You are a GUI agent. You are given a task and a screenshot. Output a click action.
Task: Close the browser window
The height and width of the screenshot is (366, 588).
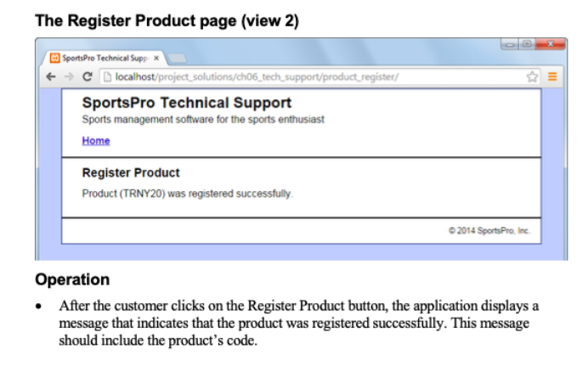tap(550, 44)
